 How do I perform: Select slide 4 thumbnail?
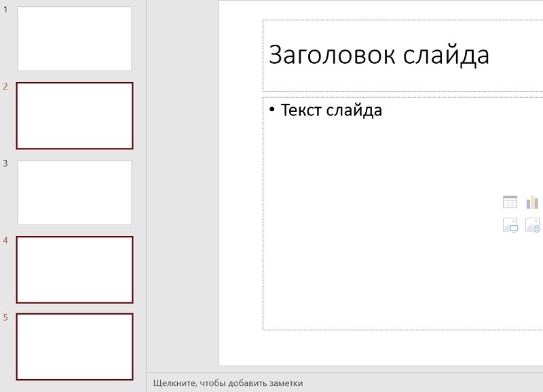click(x=75, y=270)
